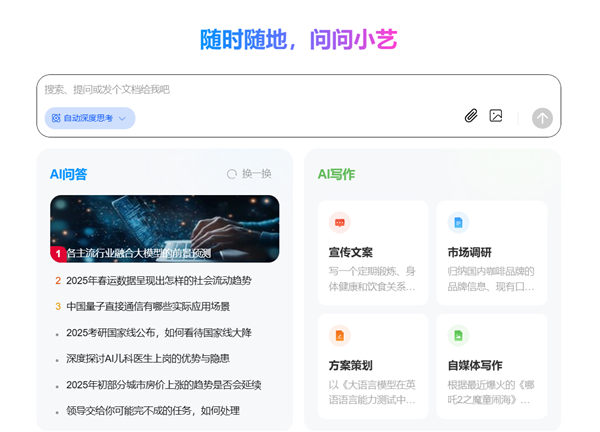
Task: Expand the 自动深度思考 dropdown chevron
Action: coord(123,118)
